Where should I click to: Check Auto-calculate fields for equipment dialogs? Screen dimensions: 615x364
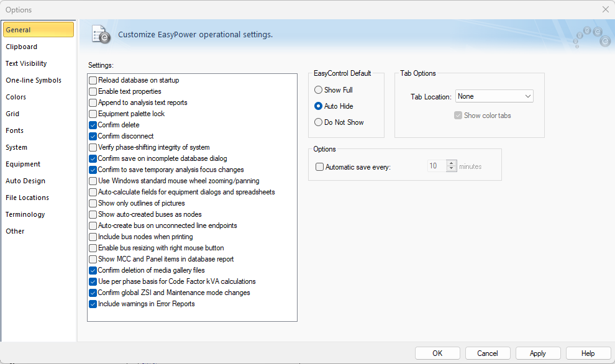click(x=93, y=192)
